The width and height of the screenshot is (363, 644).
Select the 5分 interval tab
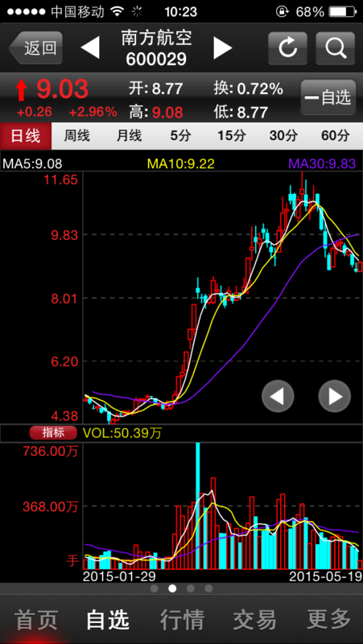(x=180, y=136)
